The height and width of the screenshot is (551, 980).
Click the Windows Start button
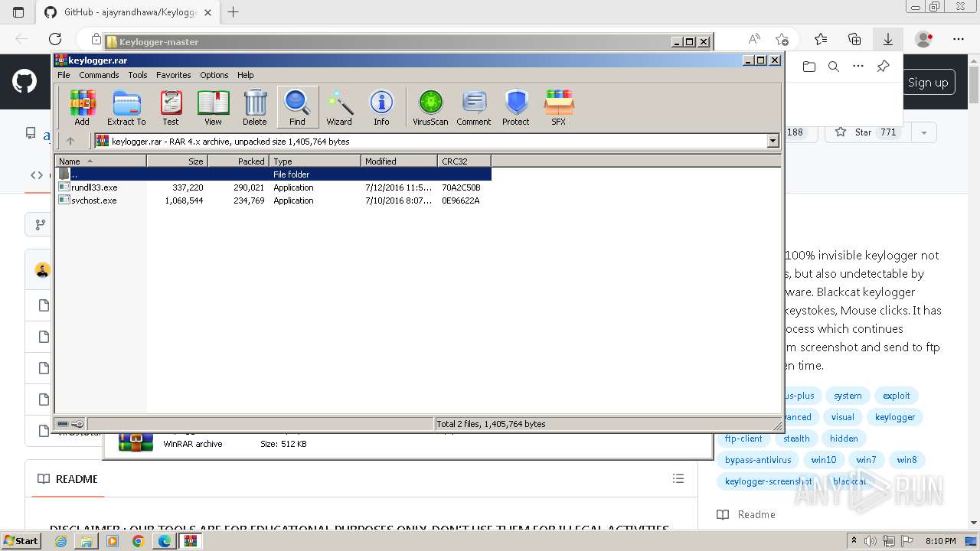[21, 541]
